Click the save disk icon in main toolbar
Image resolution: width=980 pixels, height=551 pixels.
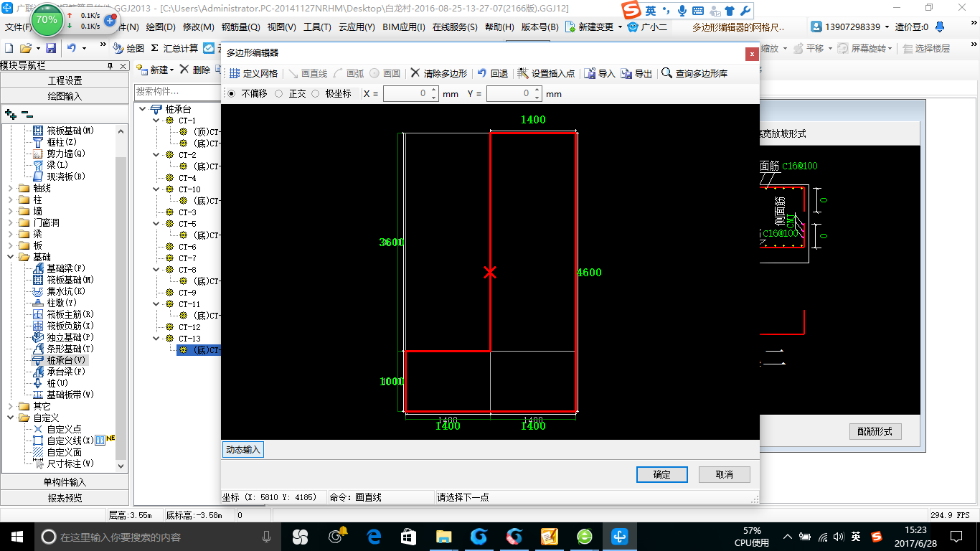51,48
